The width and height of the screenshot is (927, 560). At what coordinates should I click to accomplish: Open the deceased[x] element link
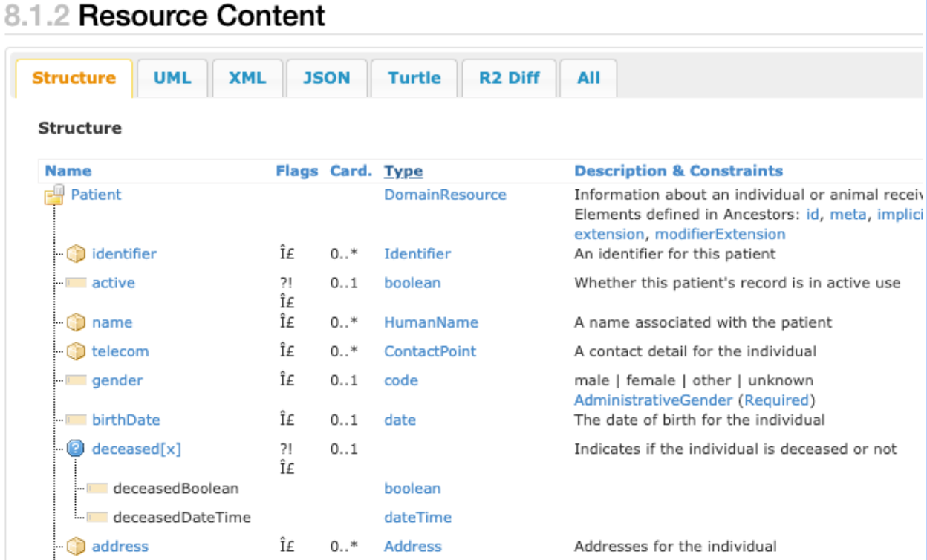pyautogui.click(x=137, y=449)
